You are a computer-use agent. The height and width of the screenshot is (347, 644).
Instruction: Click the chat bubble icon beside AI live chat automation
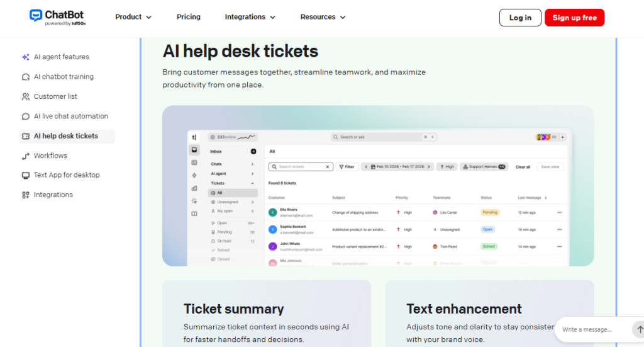[25, 117]
